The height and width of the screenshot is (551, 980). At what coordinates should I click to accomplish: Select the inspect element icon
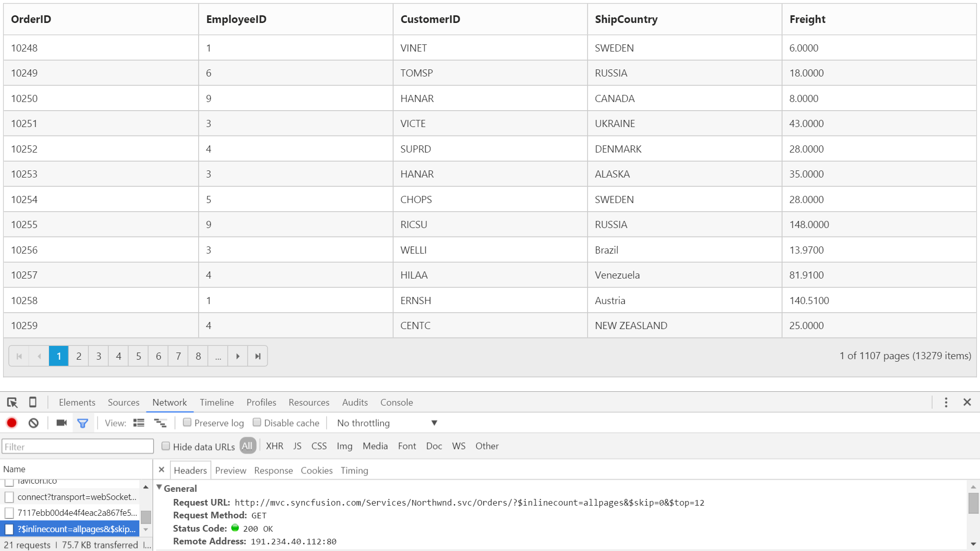pos(12,403)
